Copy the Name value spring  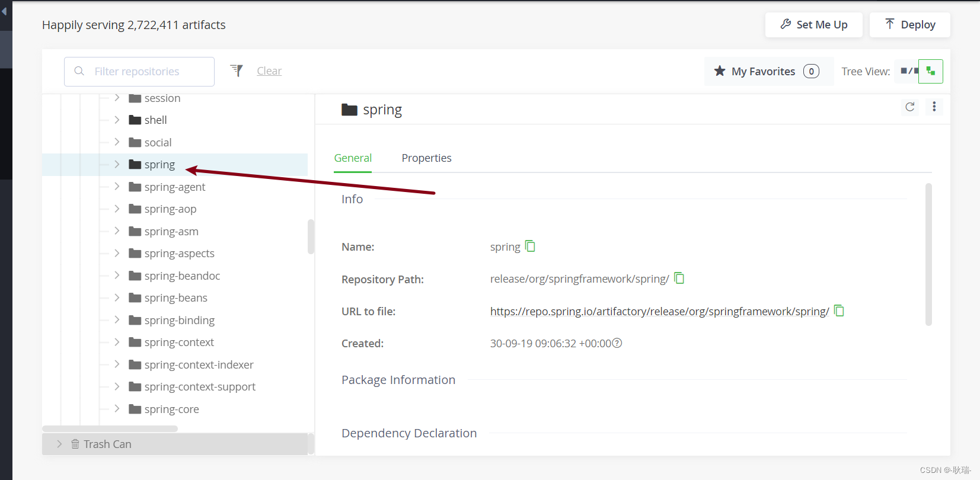[530, 246]
